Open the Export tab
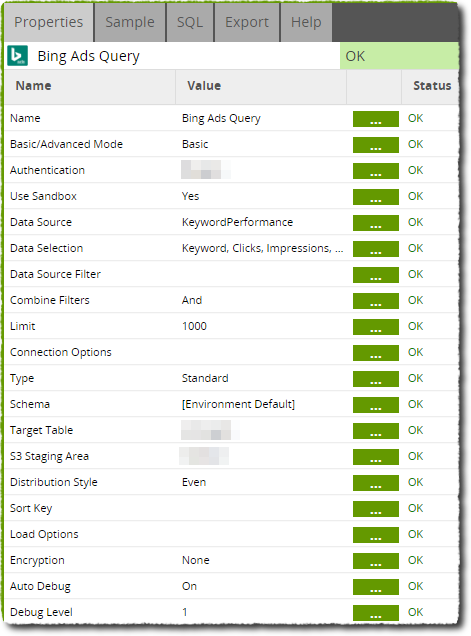Screen dimensions: 471x636 click(247, 22)
